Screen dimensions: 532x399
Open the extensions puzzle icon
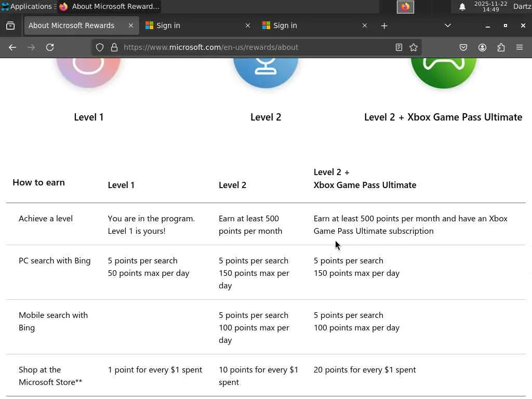pos(501,47)
